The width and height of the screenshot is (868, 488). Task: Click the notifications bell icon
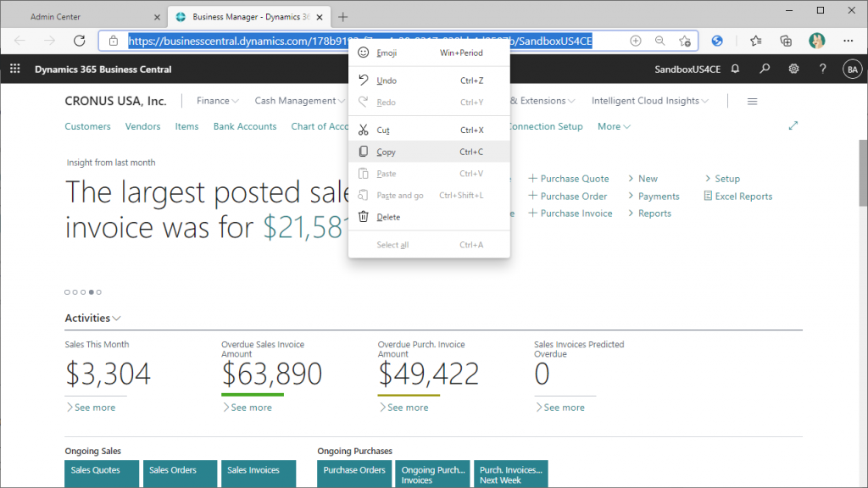tap(735, 69)
